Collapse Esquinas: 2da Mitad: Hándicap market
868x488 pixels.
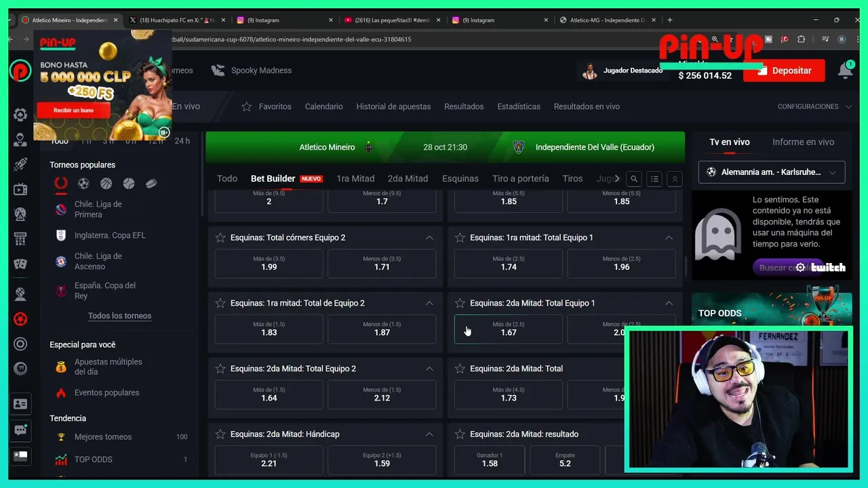429,434
